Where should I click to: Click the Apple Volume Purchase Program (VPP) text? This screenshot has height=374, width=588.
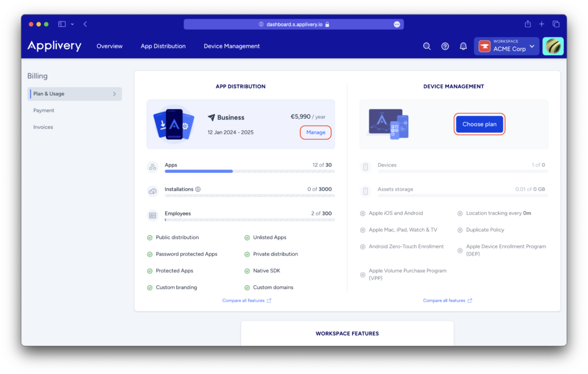point(408,274)
